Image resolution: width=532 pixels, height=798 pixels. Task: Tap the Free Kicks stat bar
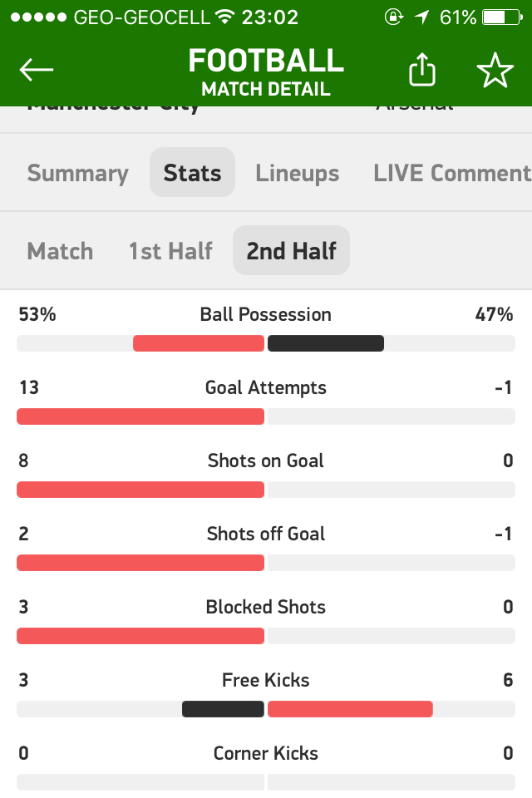click(266, 709)
